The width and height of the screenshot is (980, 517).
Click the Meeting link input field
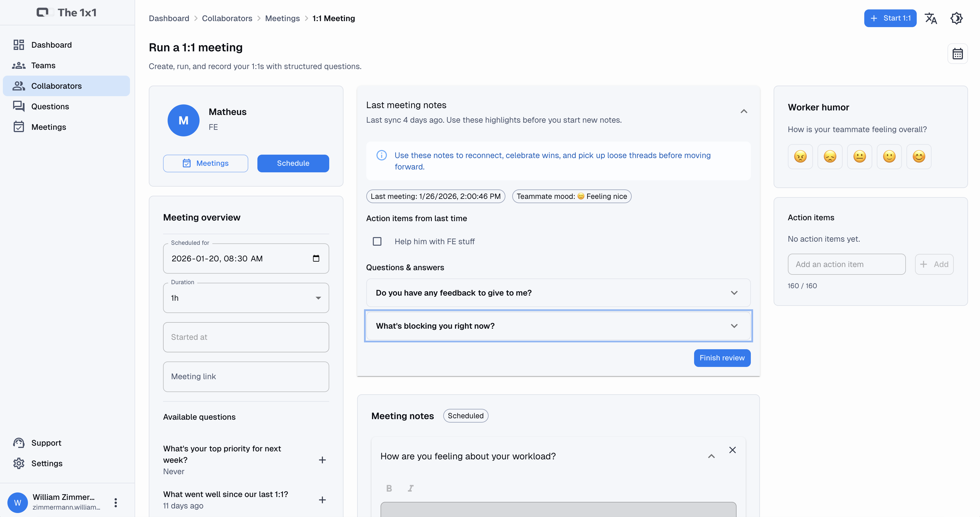246,377
